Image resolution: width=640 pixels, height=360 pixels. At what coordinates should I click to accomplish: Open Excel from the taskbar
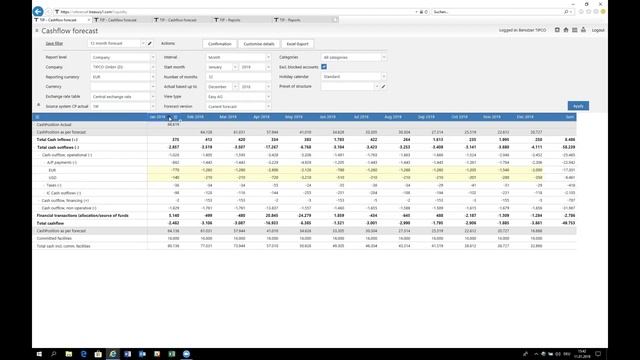point(172,354)
